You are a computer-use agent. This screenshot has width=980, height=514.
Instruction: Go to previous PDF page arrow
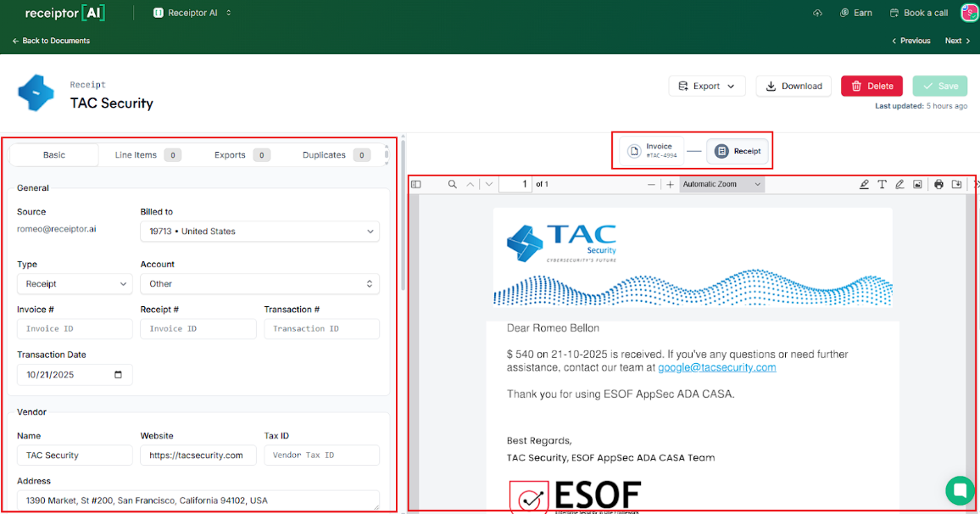pos(470,184)
